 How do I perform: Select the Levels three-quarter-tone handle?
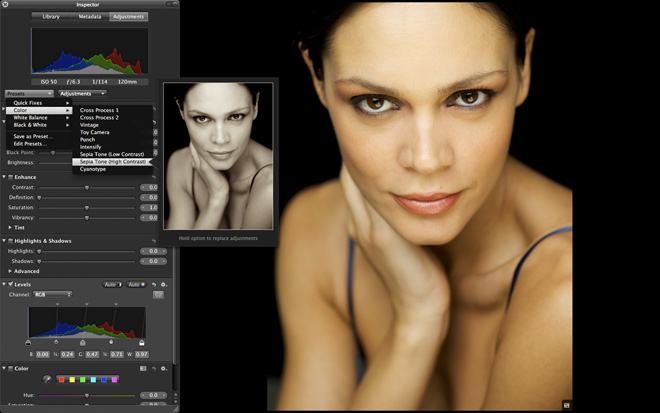click(111, 342)
